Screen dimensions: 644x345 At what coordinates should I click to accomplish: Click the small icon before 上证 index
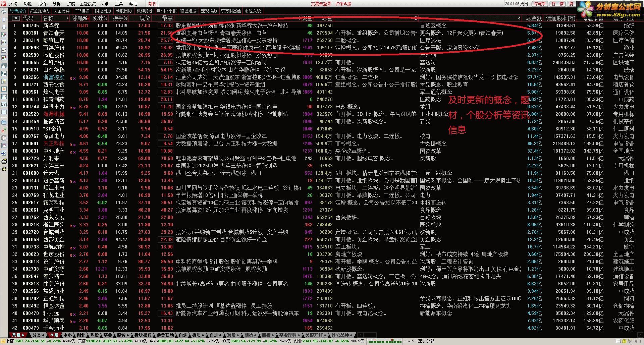point(3,341)
